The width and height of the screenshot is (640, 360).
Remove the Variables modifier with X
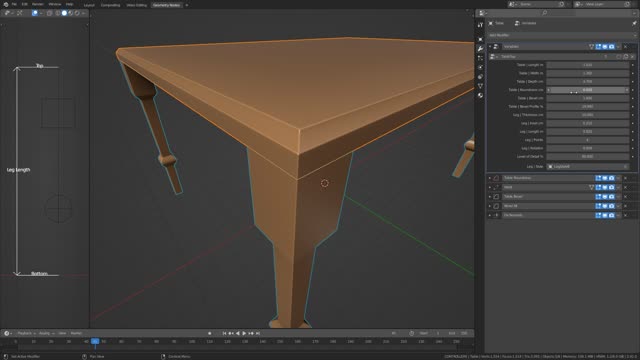click(x=625, y=47)
